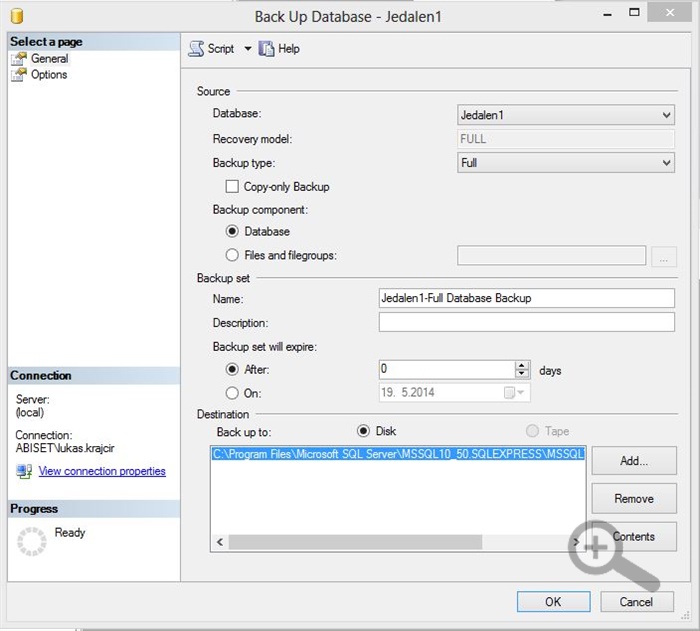The image size is (700, 631).
Task: Close the Back Up Database dialog
Action: point(670,13)
